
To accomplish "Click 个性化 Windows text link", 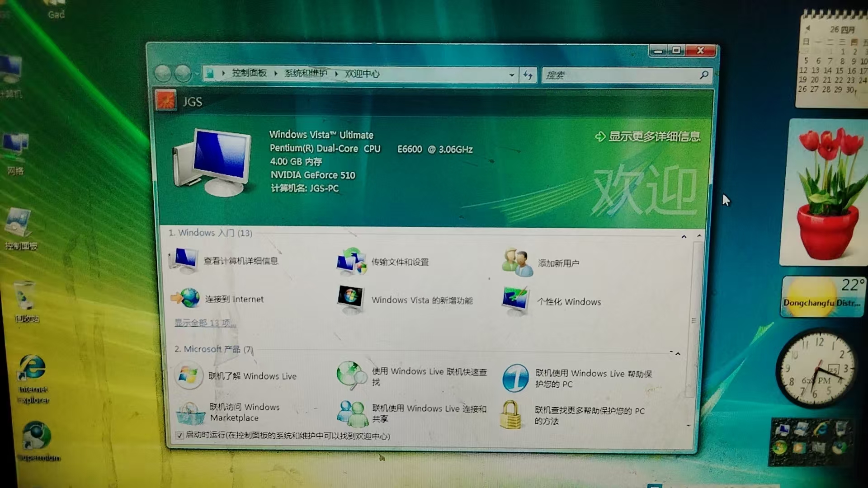I will [569, 301].
